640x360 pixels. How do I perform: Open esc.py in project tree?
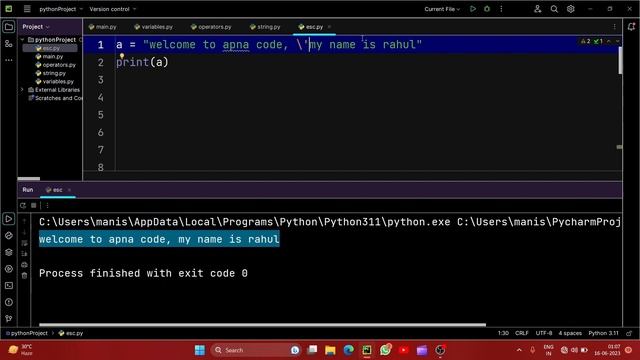coord(51,48)
